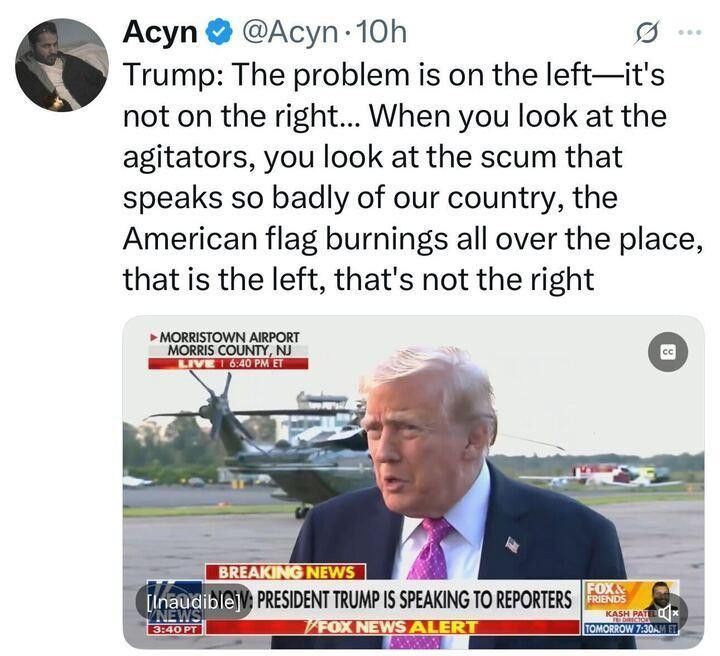
Task: Click the Breaking News banner
Action: point(286,572)
